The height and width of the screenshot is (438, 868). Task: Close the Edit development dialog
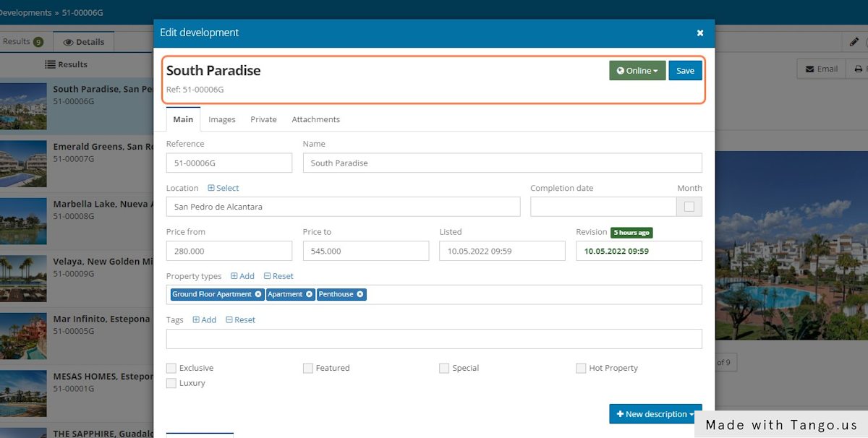(699, 33)
